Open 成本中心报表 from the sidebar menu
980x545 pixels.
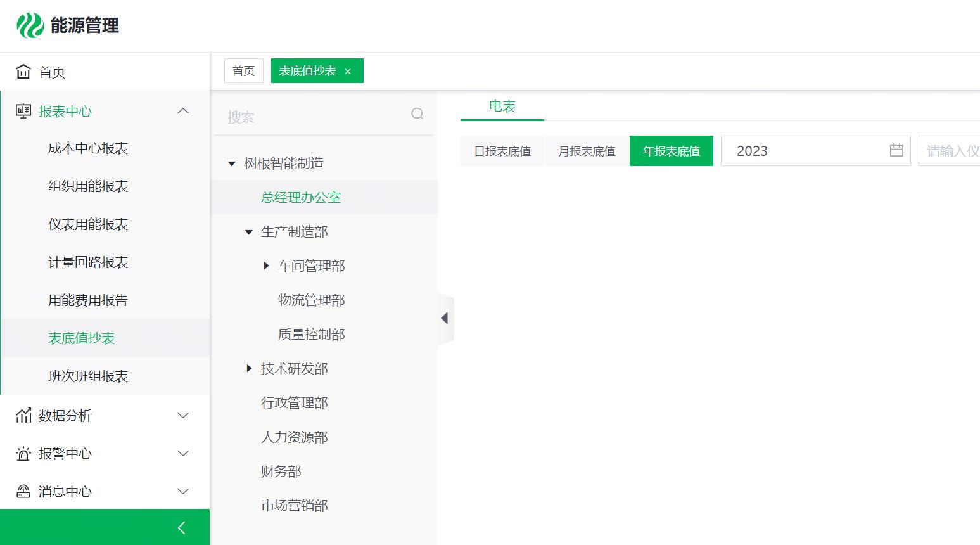[89, 148]
